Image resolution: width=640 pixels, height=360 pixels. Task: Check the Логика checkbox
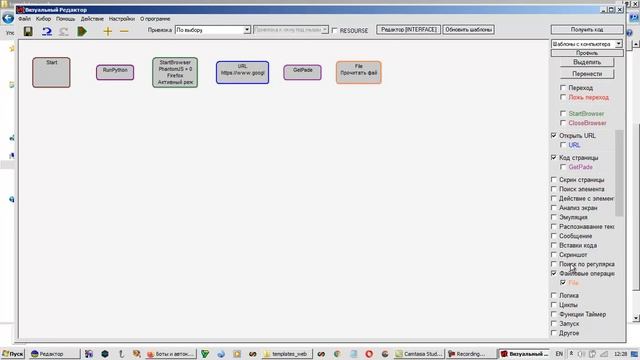pos(554,296)
